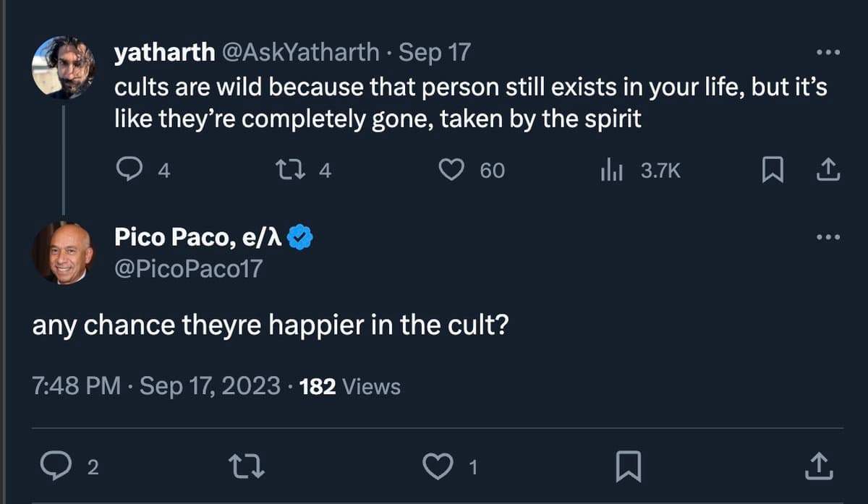This screenshot has height=504, width=868.
Task: Click the 7:48 PM timestamp
Action: click(77, 386)
